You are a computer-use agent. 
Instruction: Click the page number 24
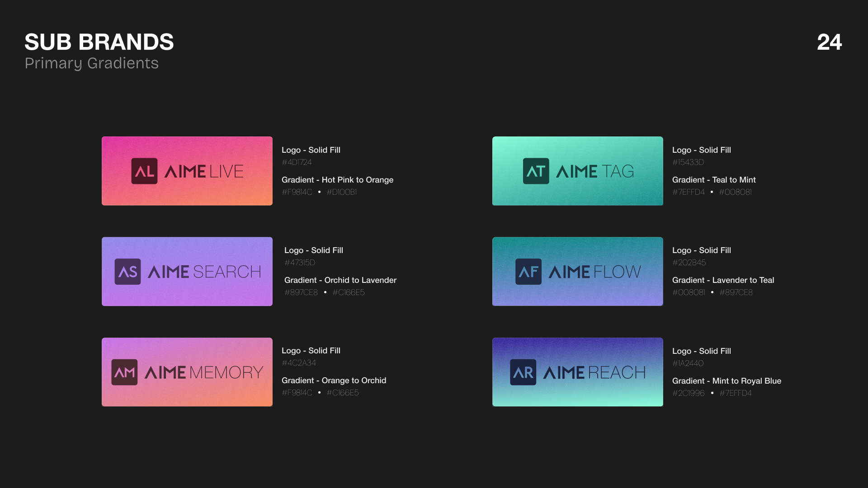click(x=830, y=42)
